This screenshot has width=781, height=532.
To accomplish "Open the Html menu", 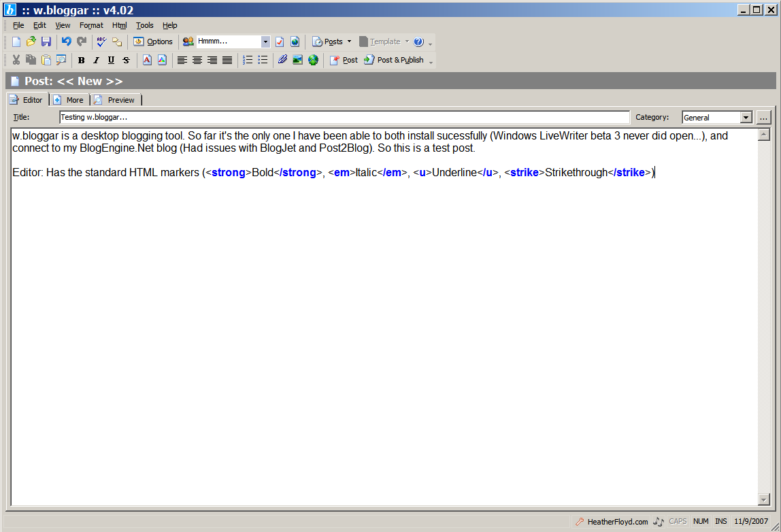I will point(120,25).
